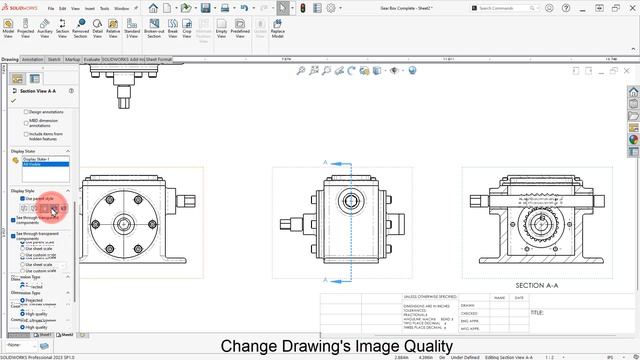Select Display State-1 in the list
640x360 pixels.
(x=46, y=159)
